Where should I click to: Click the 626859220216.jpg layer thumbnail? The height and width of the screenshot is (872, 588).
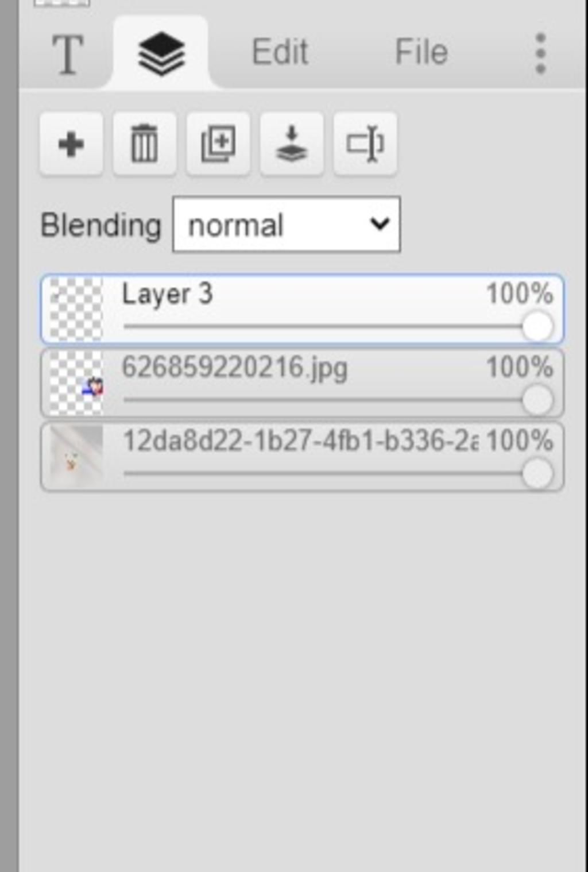[76, 383]
